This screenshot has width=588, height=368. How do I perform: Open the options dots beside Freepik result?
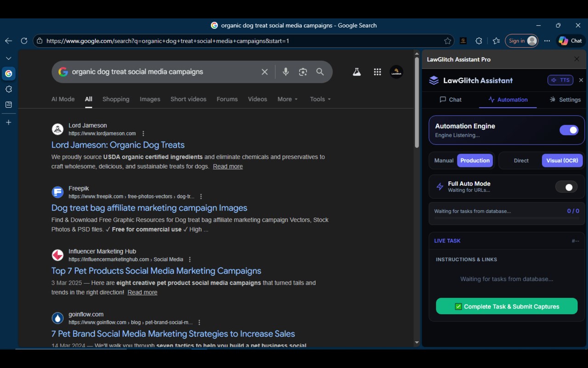point(201,196)
